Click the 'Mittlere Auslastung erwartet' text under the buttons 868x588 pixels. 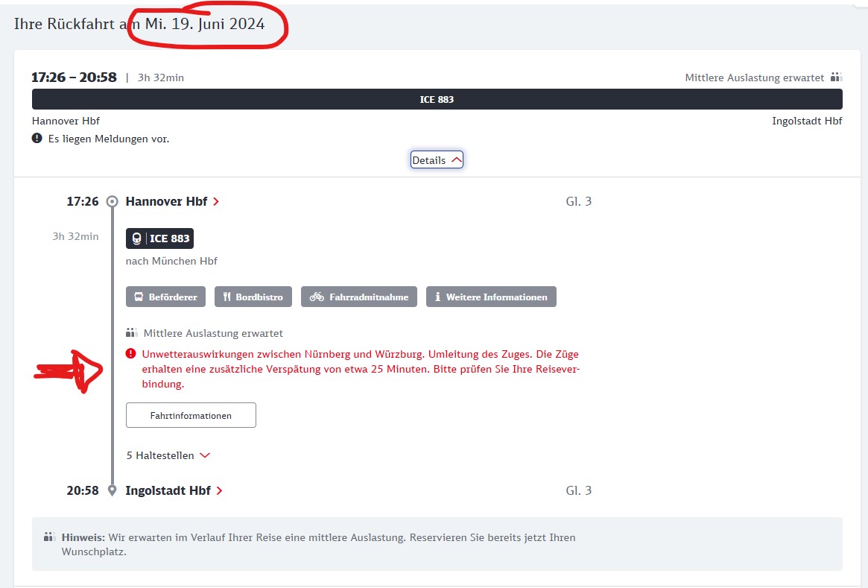point(213,333)
